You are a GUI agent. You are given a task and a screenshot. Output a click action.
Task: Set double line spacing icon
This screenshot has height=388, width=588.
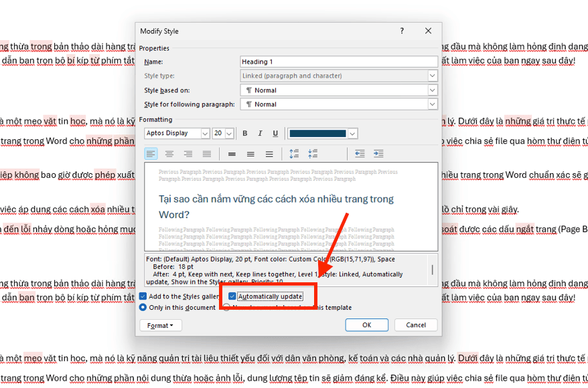[269, 154]
